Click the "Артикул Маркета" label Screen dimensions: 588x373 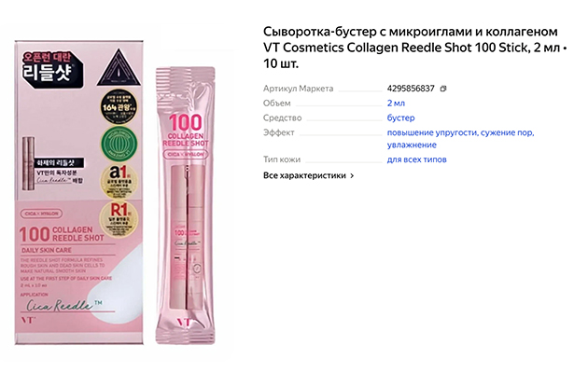tap(298, 89)
